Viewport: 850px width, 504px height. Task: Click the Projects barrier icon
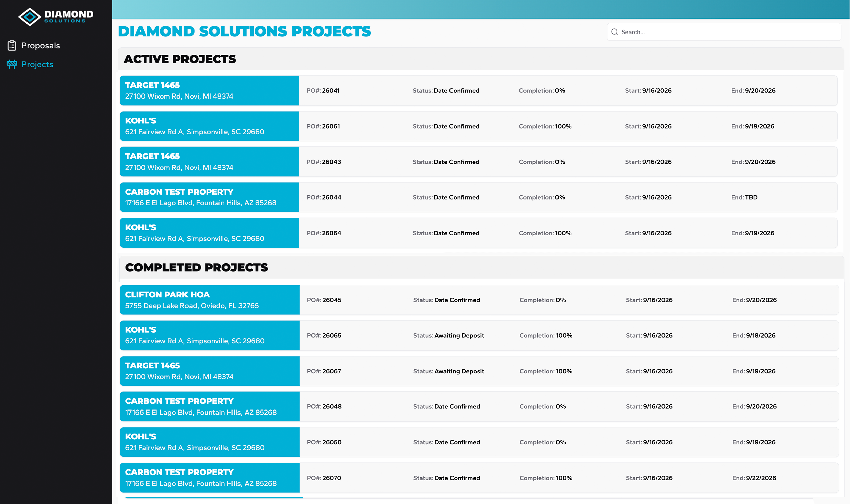[x=12, y=64]
